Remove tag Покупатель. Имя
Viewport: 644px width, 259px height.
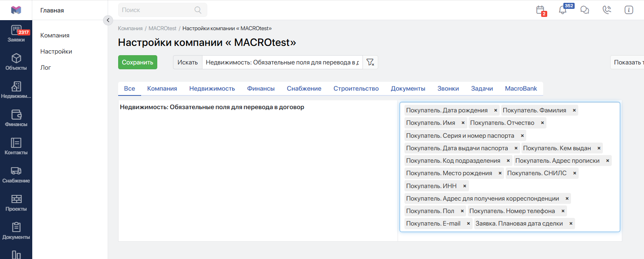463,123
